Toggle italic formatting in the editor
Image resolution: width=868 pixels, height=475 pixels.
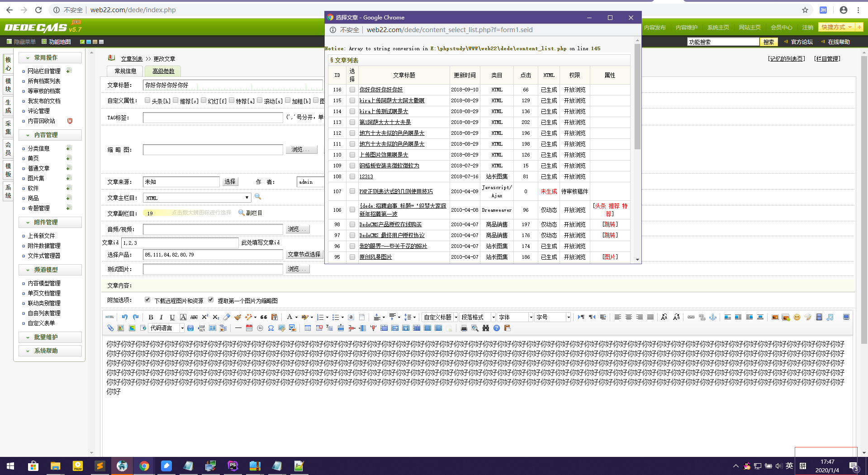(161, 317)
